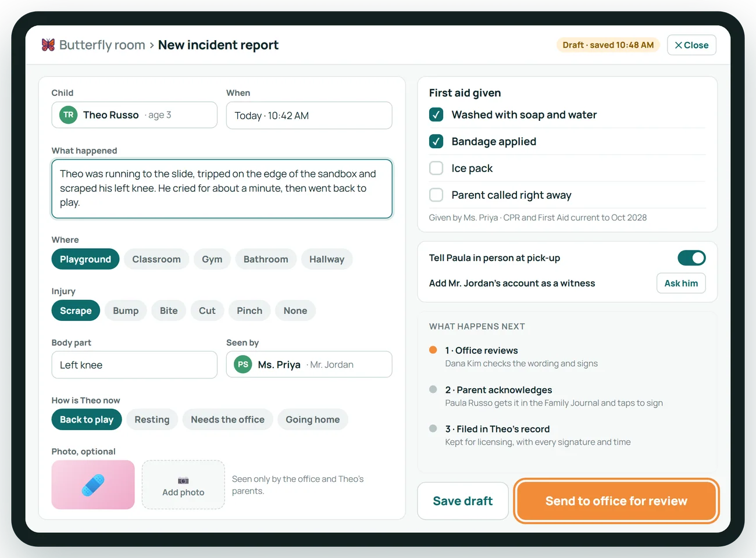Open the Seen by staff selector

coord(309,364)
